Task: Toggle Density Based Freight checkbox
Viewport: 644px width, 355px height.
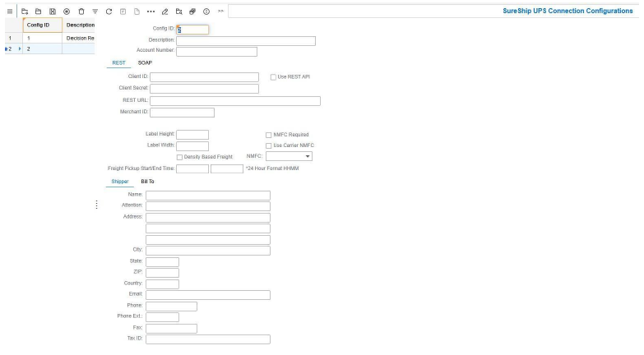Action: (179, 156)
